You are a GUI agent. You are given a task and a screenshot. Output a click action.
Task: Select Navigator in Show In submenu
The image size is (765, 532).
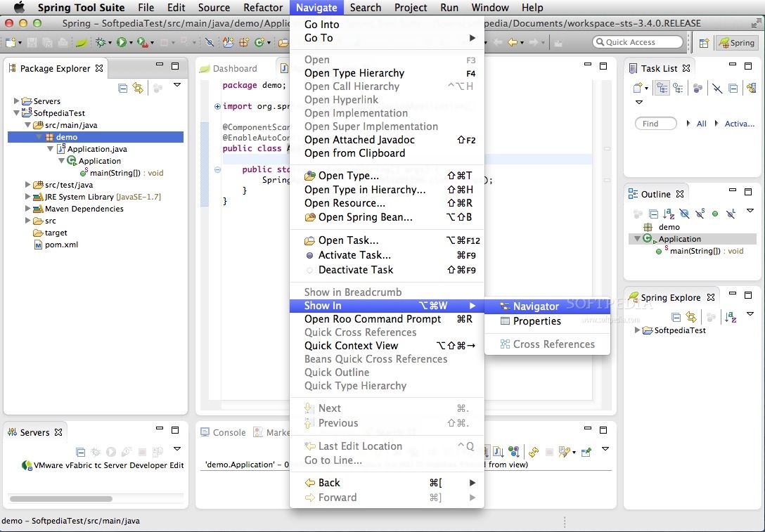(x=547, y=306)
